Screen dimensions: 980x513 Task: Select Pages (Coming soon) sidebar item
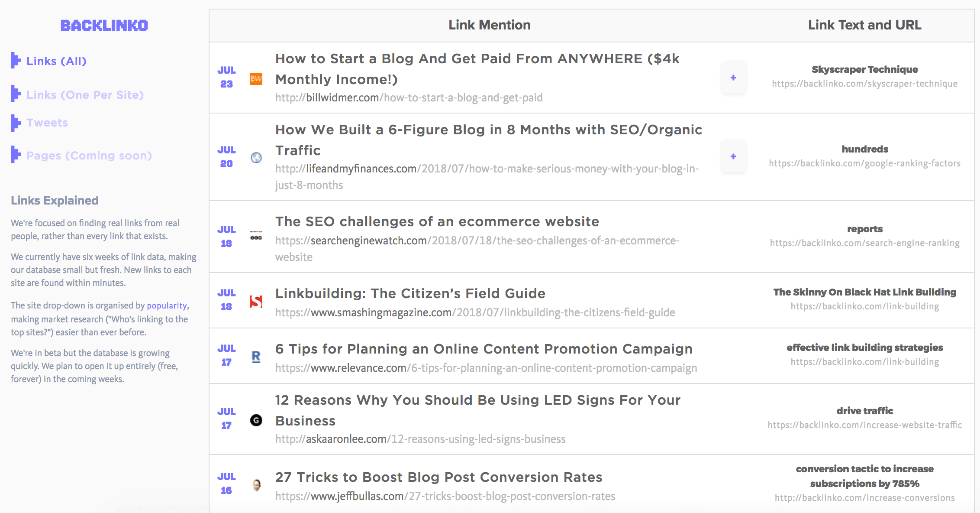(89, 156)
